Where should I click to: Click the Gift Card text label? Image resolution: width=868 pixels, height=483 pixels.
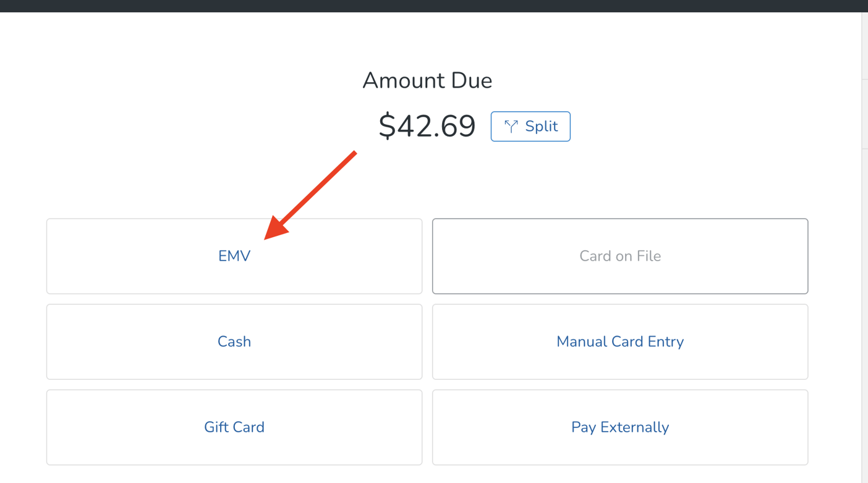tap(234, 427)
